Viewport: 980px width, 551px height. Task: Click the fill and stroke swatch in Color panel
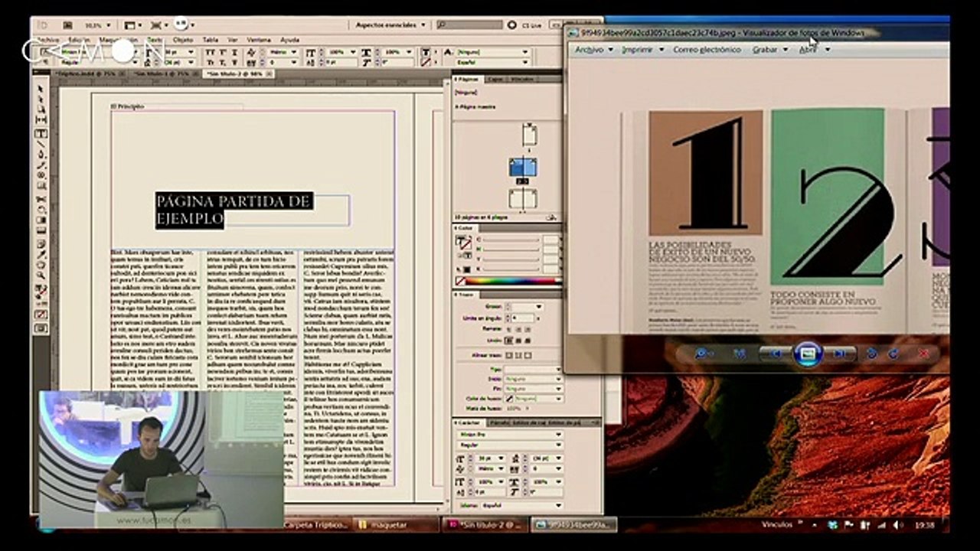pyautogui.click(x=463, y=243)
